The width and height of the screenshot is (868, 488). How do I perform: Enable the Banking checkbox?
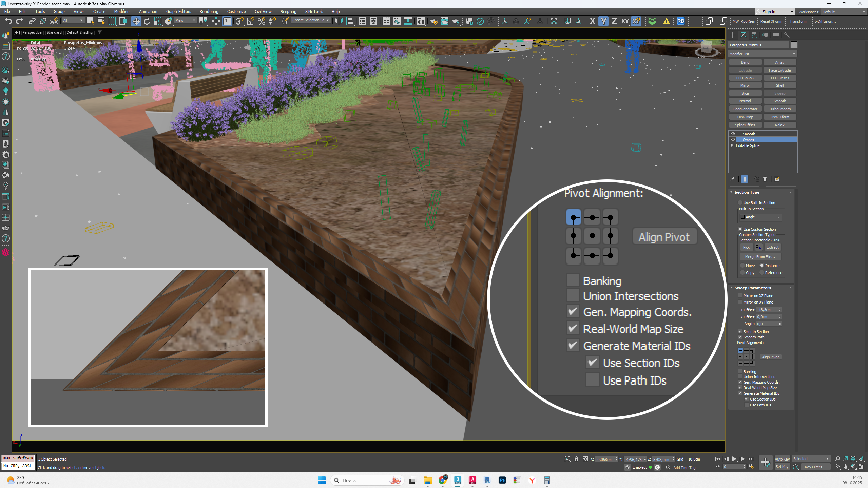(x=740, y=372)
